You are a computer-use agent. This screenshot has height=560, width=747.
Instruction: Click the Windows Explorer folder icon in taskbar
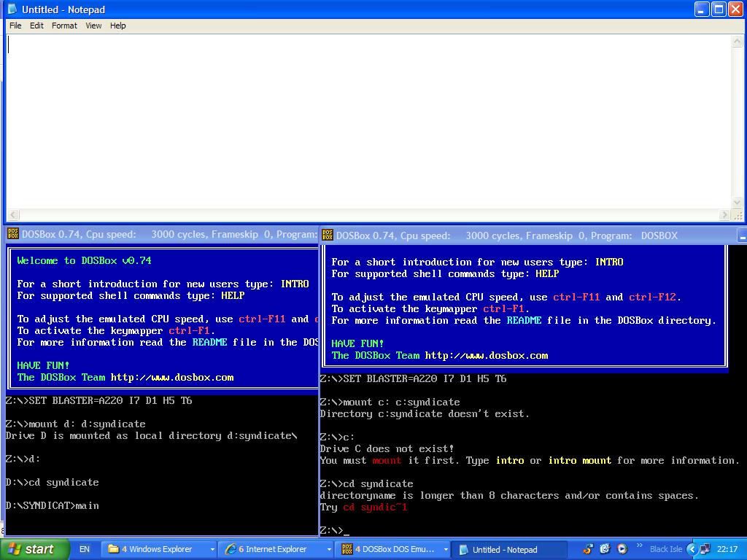(x=113, y=549)
